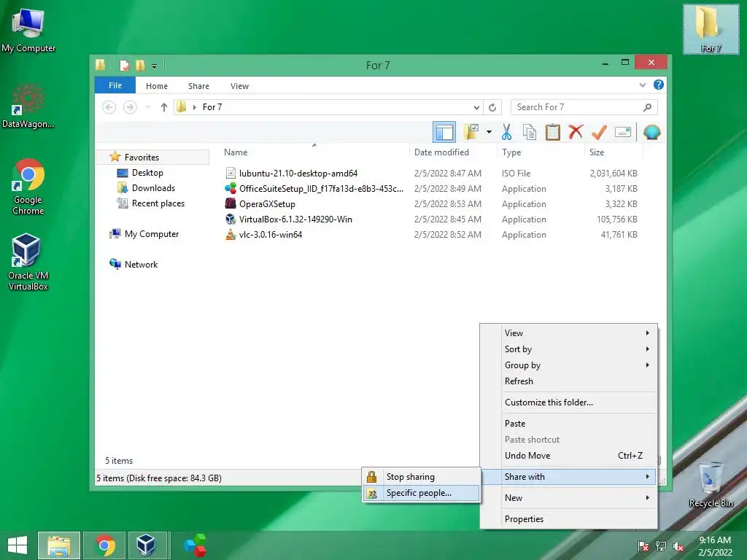The height and width of the screenshot is (560, 747).
Task: Click the Classic Shell seashell icon
Action: (x=651, y=132)
